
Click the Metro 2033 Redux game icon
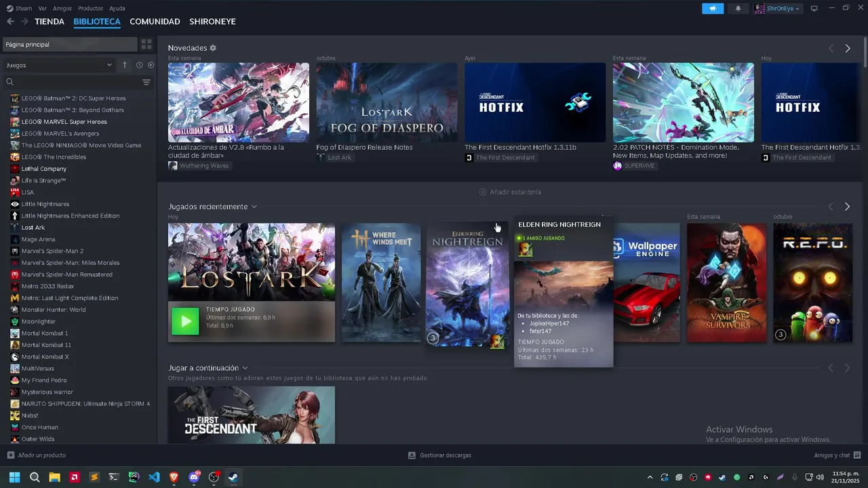coord(15,286)
